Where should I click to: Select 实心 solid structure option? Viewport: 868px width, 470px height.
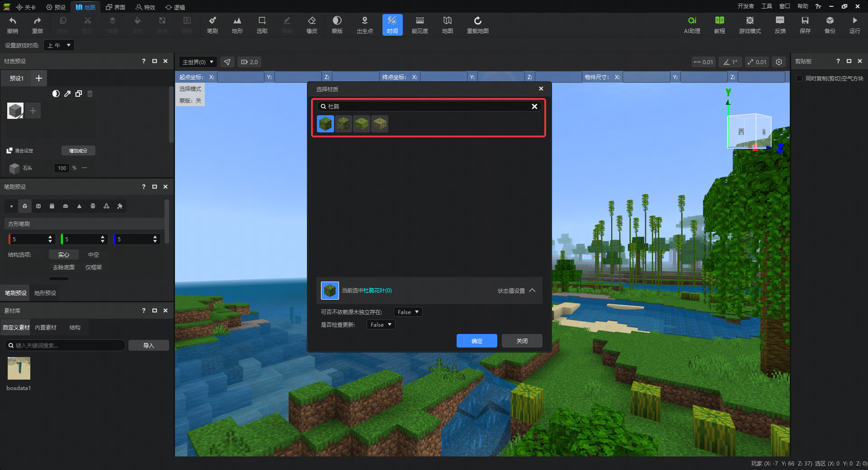(x=64, y=255)
